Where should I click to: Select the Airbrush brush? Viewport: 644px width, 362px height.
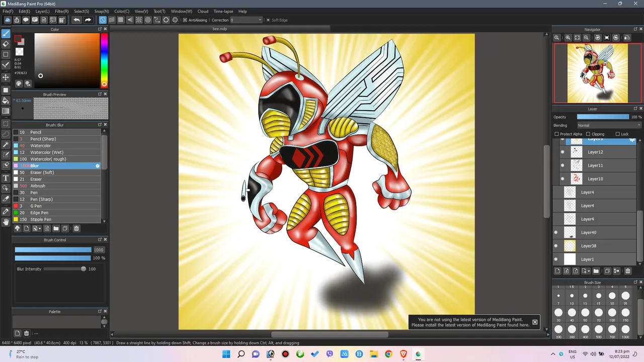tap(56, 186)
